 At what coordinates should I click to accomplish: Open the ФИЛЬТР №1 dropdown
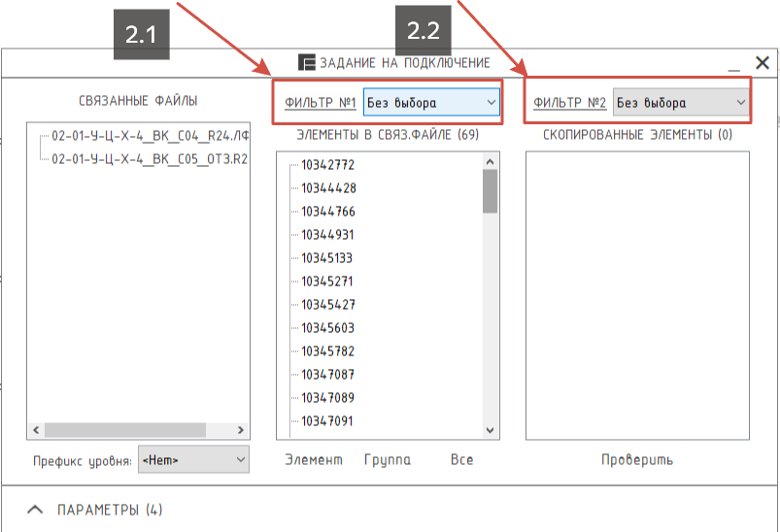(x=431, y=103)
